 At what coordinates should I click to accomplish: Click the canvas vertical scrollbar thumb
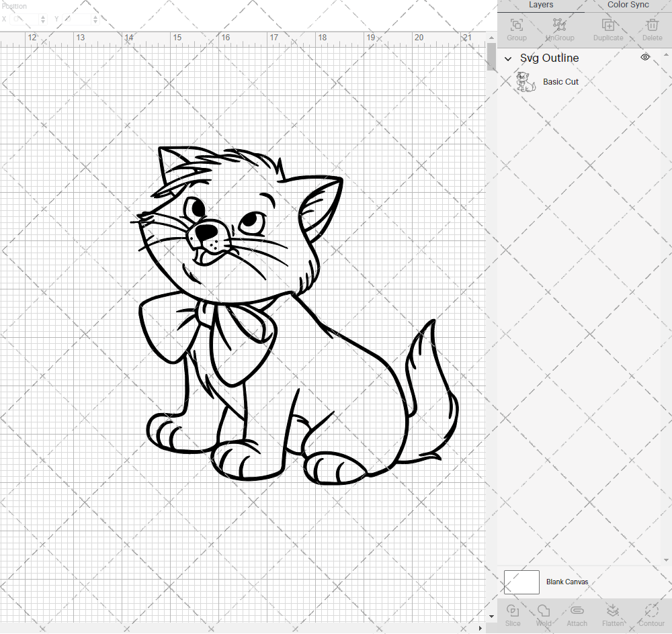(x=491, y=56)
